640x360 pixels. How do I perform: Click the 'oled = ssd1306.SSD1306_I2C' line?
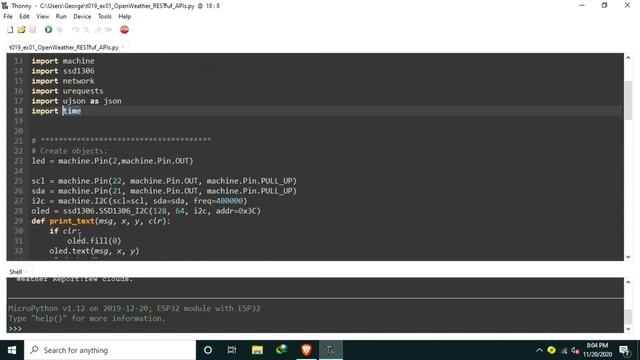point(146,211)
